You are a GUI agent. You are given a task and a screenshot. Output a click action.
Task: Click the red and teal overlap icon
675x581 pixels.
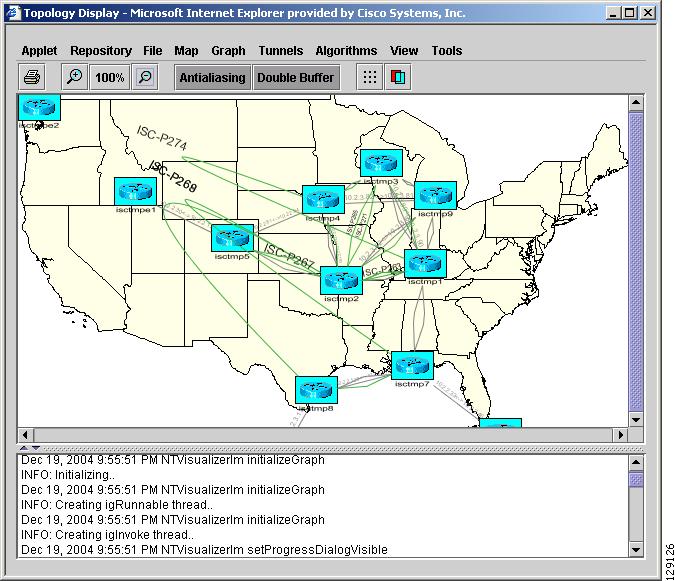398,77
